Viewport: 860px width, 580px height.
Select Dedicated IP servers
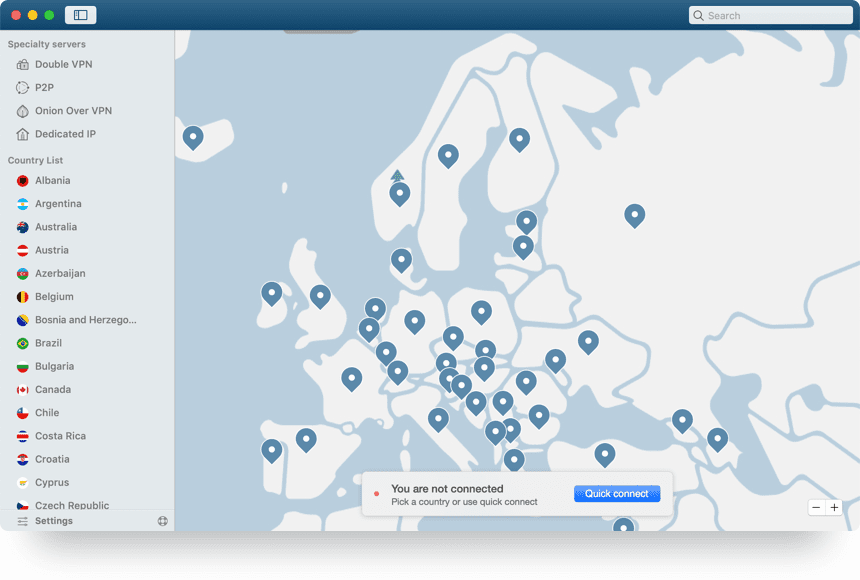[x=88, y=134]
